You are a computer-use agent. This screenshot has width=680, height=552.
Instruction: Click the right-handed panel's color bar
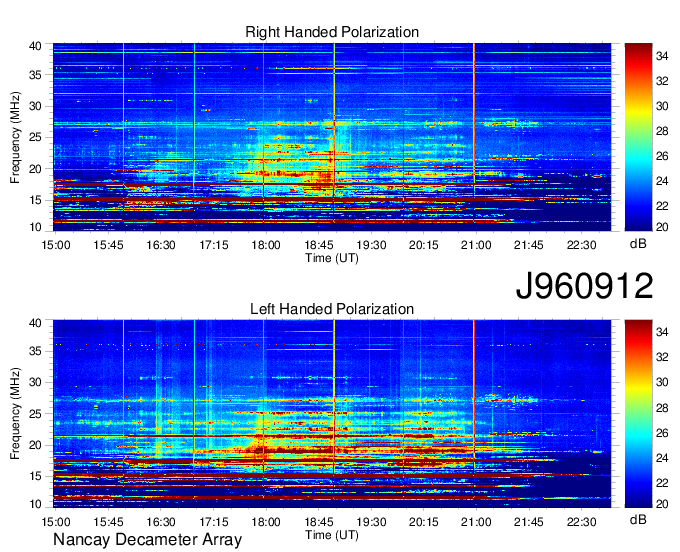[x=638, y=137]
